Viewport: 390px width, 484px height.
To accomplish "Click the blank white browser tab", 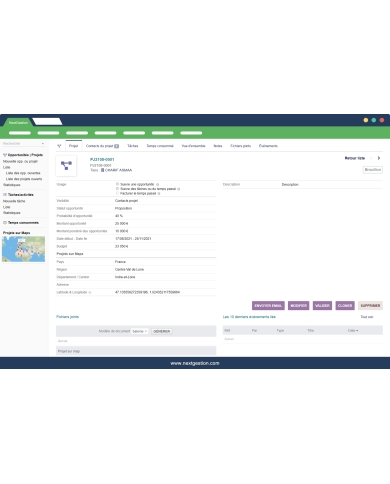I will tap(47, 121).
